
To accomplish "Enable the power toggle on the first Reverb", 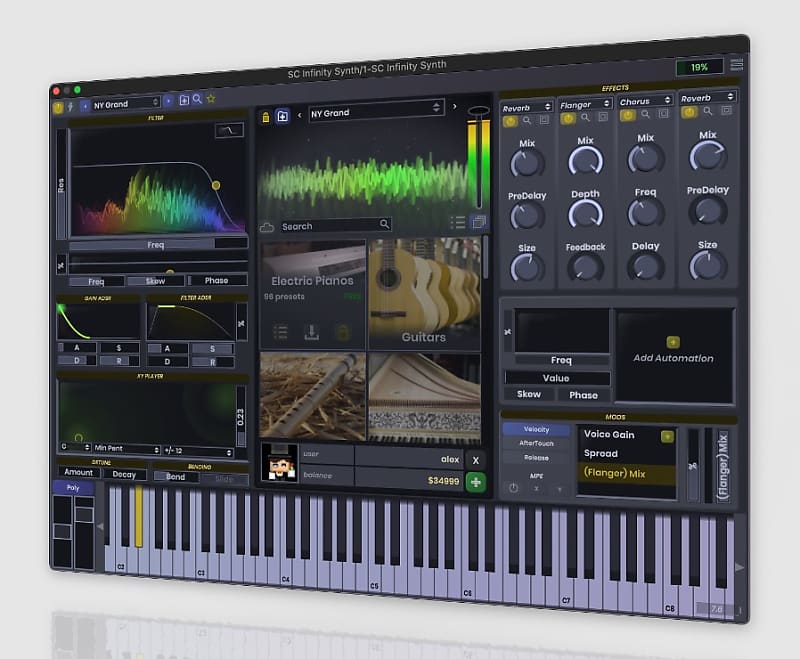I will [x=509, y=120].
